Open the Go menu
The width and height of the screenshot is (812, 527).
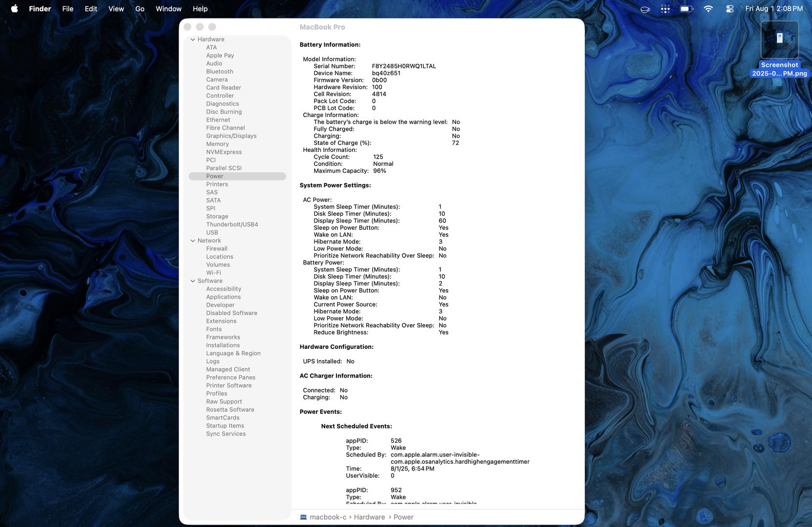pos(140,9)
